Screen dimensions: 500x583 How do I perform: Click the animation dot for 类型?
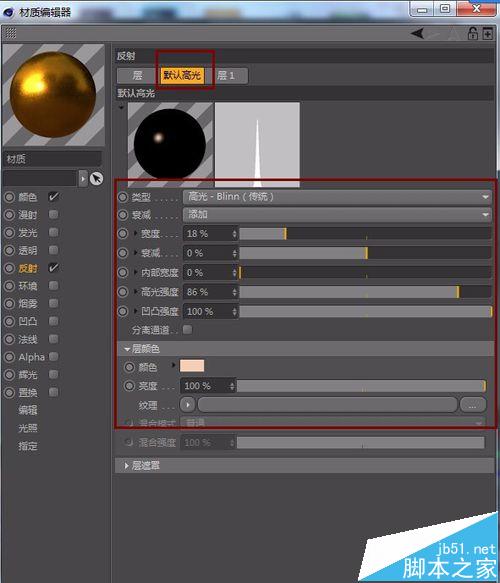click(x=123, y=197)
